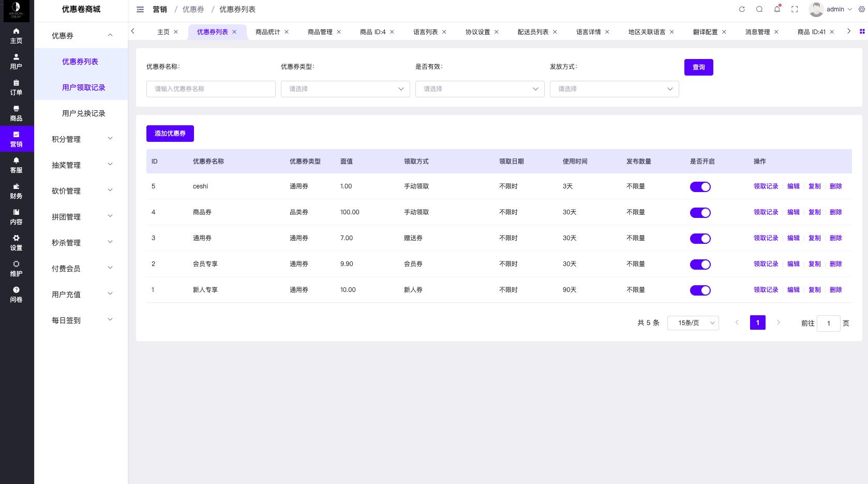868x484 pixels.
Task: Click the refresh icon in top bar
Action: coord(742,9)
